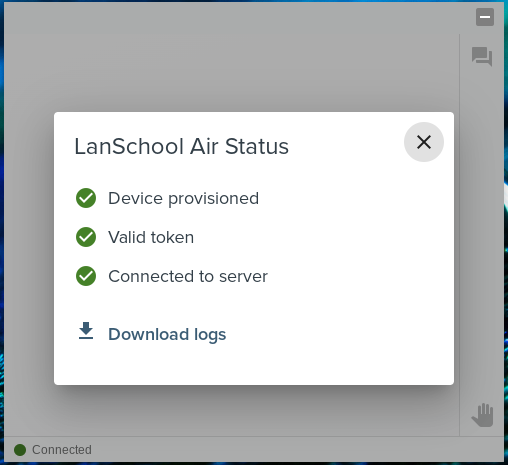Open the chat messages icon
This screenshot has width=508, height=465.
(482, 56)
